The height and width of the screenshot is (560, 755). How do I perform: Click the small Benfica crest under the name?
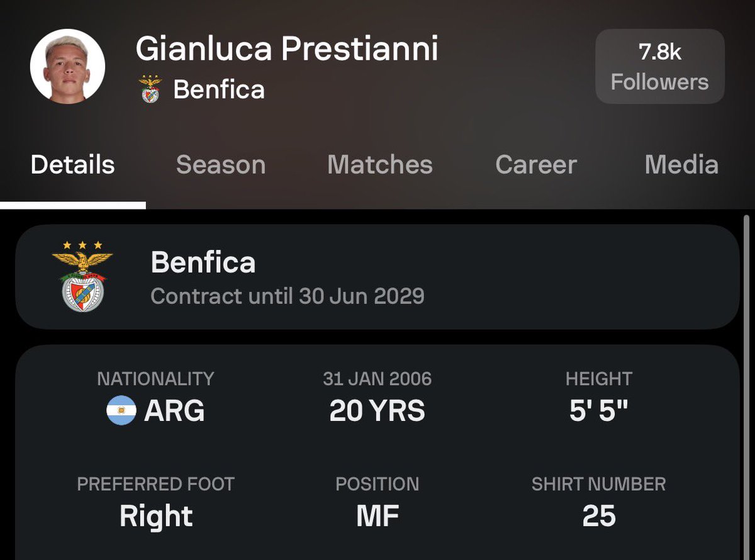[150, 89]
